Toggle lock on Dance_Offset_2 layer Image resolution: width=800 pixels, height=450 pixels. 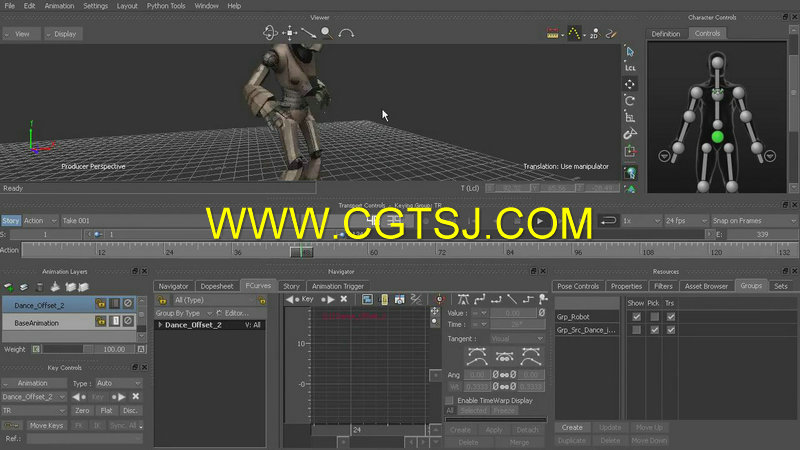tap(101, 304)
